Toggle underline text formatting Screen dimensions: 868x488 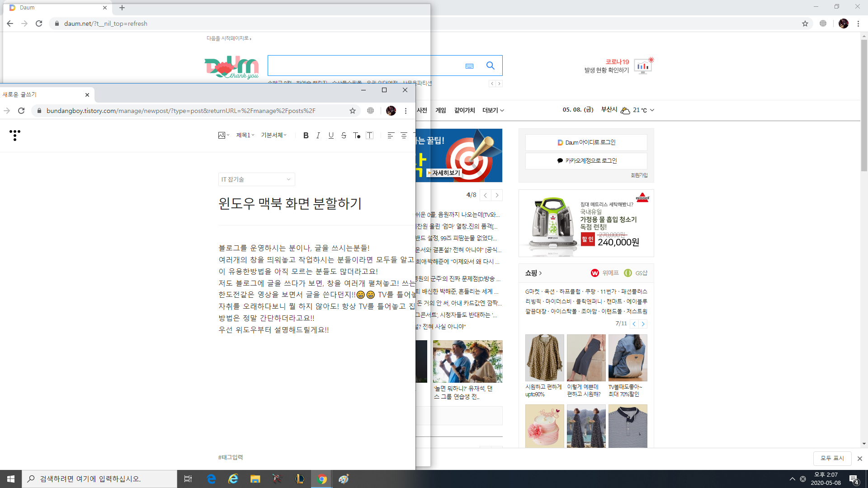(331, 135)
